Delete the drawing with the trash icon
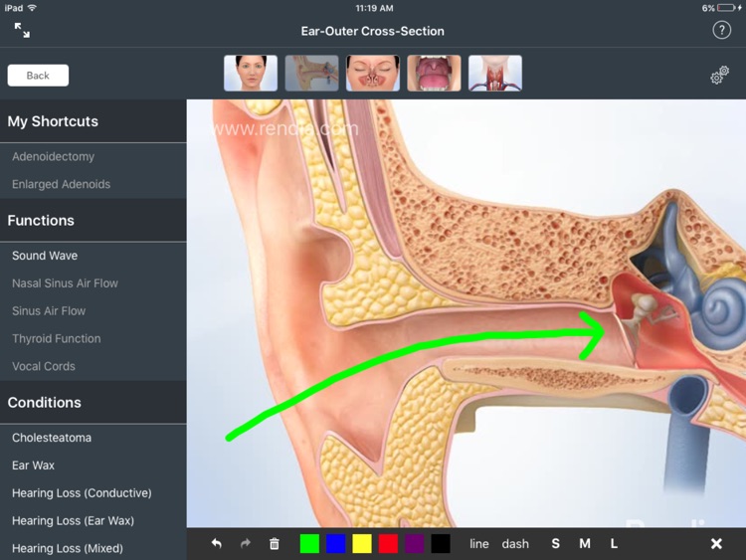Screen dimensions: 746x560 tap(275, 543)
